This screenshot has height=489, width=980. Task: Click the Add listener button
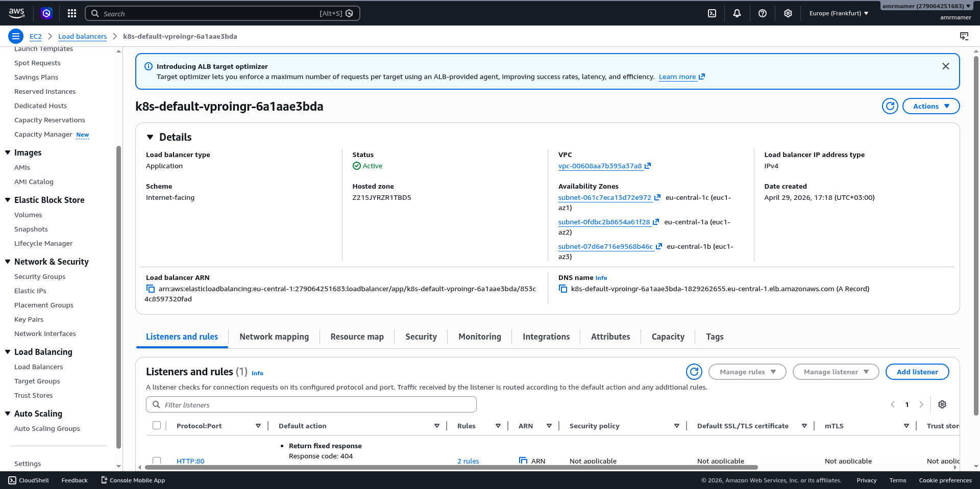(917, 372)
